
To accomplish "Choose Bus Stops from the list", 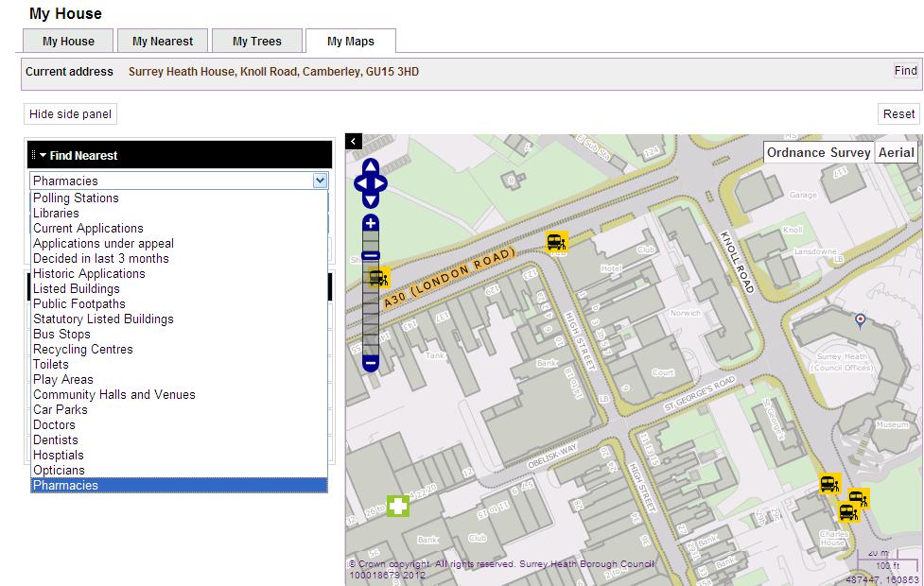I will pyautogui.click(x=179, y=334).
